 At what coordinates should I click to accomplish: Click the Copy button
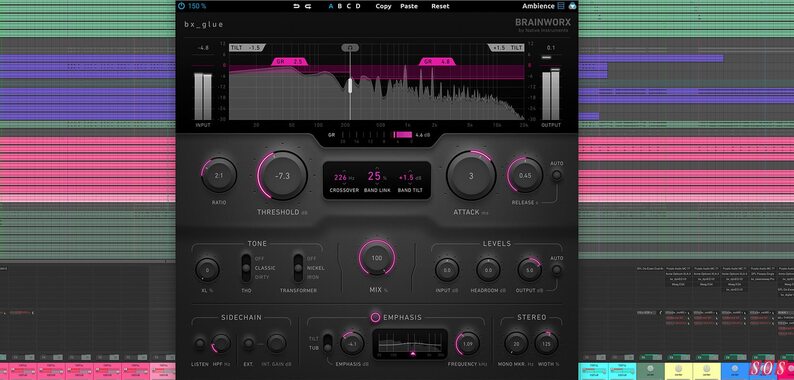point(383,6)
